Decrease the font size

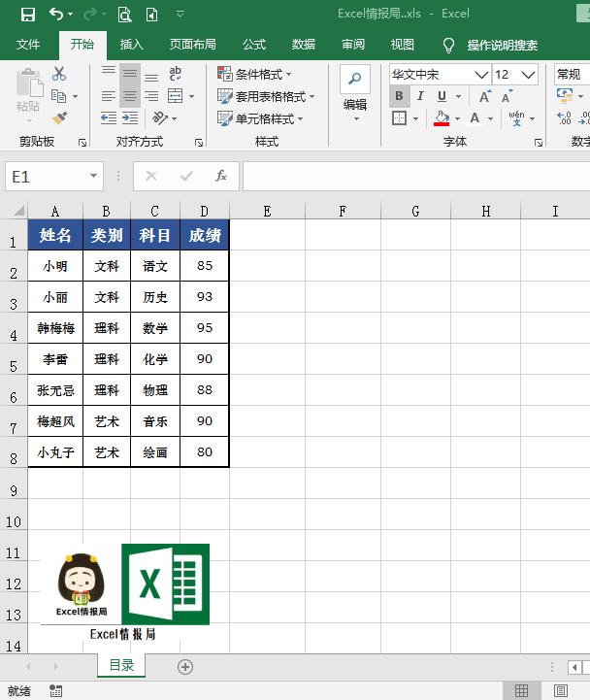click(x=507, y=96)
